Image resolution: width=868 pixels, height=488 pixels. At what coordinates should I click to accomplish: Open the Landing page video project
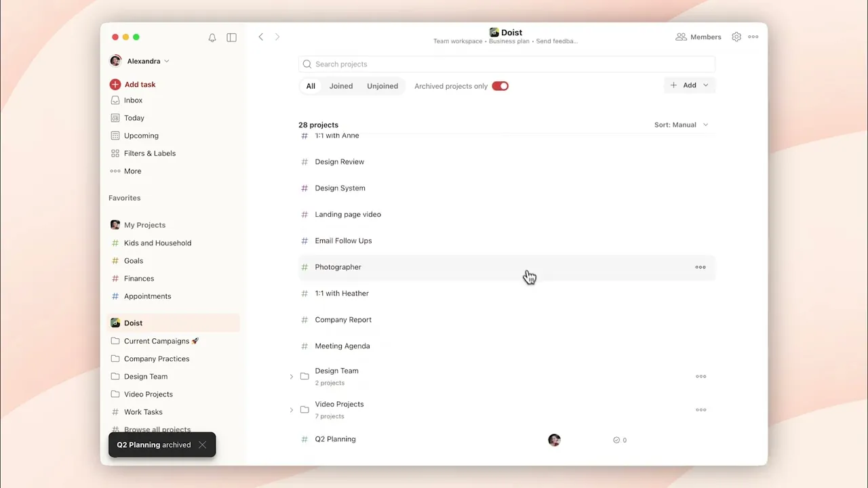click(x=507, y=214)
